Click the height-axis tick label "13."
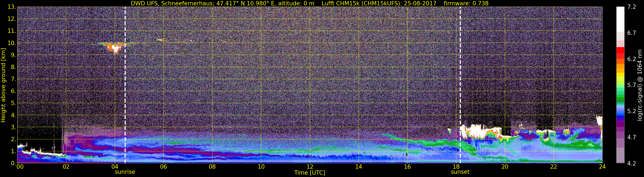 [12, 7]
